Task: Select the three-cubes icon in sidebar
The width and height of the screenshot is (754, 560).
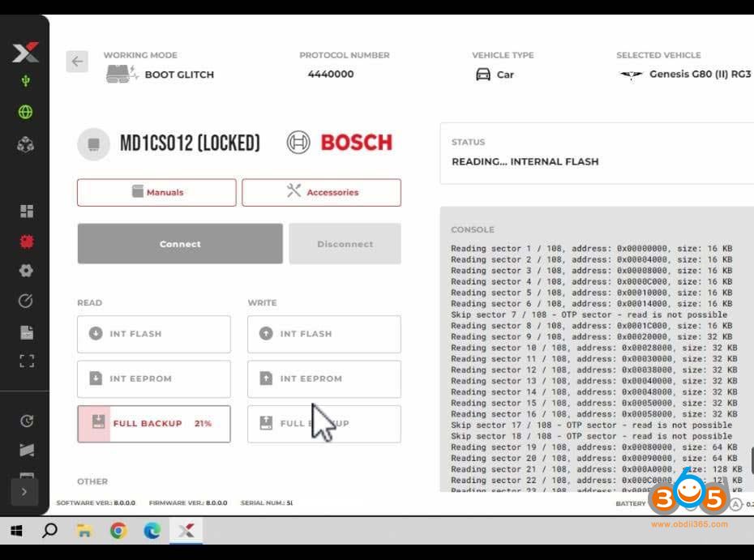Action: pos(25,144)
